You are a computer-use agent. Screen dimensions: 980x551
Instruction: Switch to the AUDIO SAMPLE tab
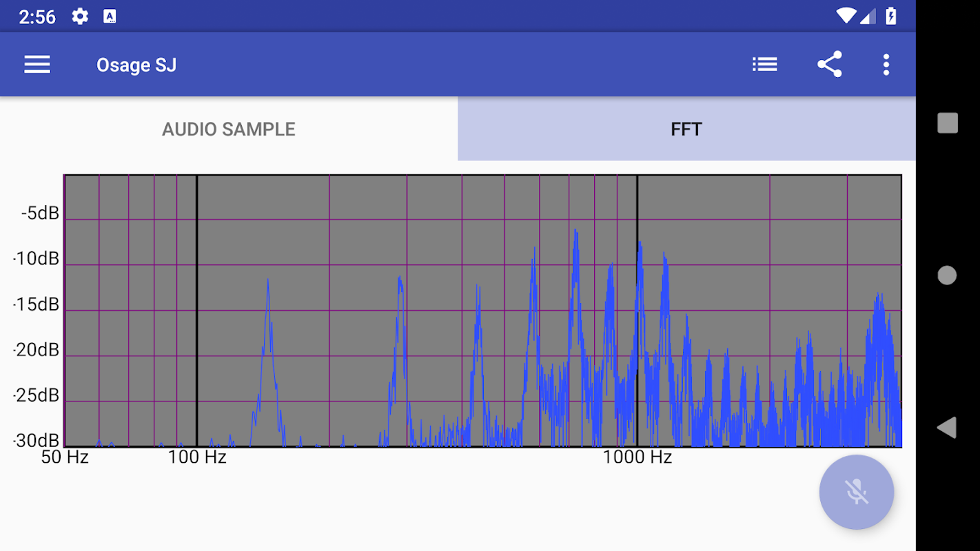(229, 129)
